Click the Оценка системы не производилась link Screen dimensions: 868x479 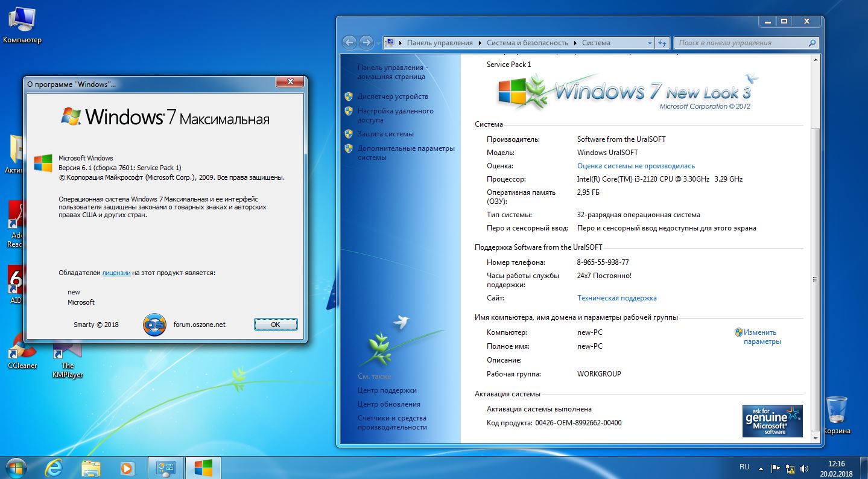pyautogui.click(x=636, y=166)
